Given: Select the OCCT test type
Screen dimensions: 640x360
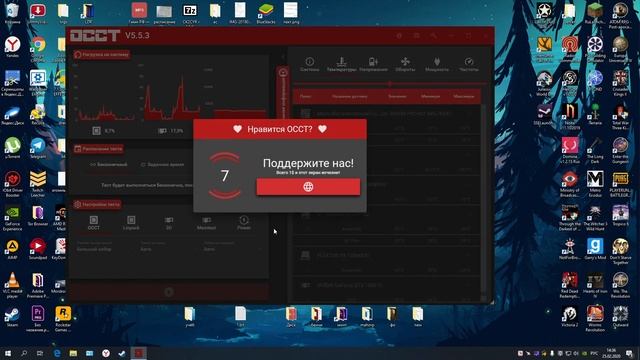Looking at the screenshot, I should click(x=93, y=223).
